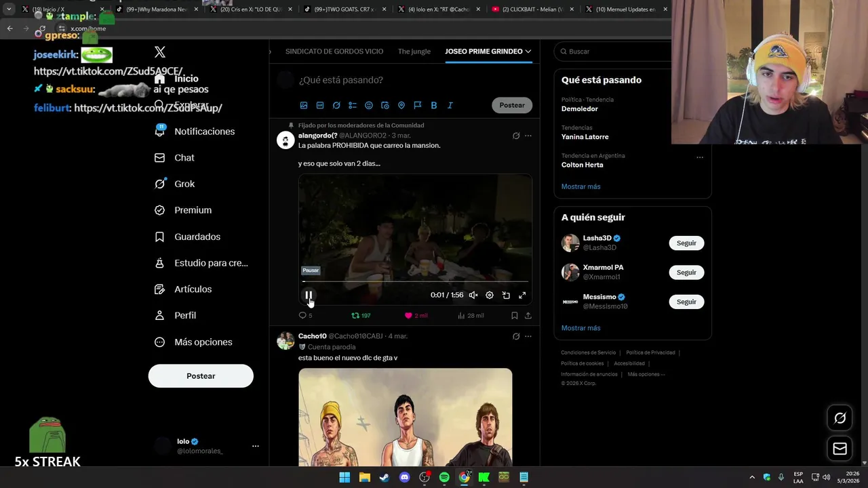
Task: Open the floating Grok button
Action: [x=840, y=418]
